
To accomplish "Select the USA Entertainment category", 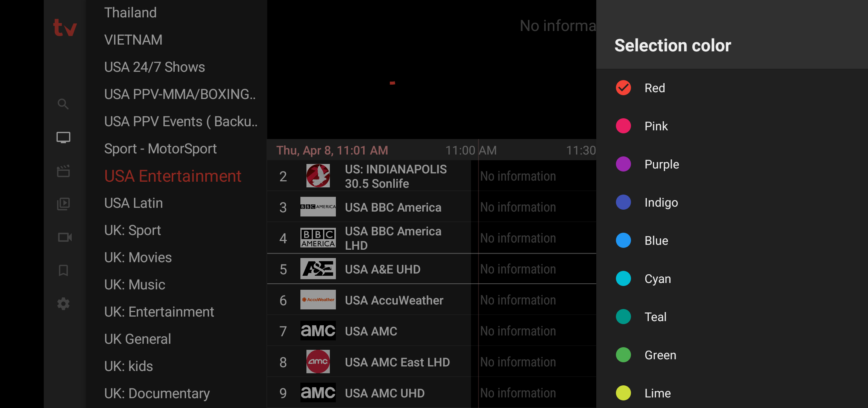I will point(177,176).
